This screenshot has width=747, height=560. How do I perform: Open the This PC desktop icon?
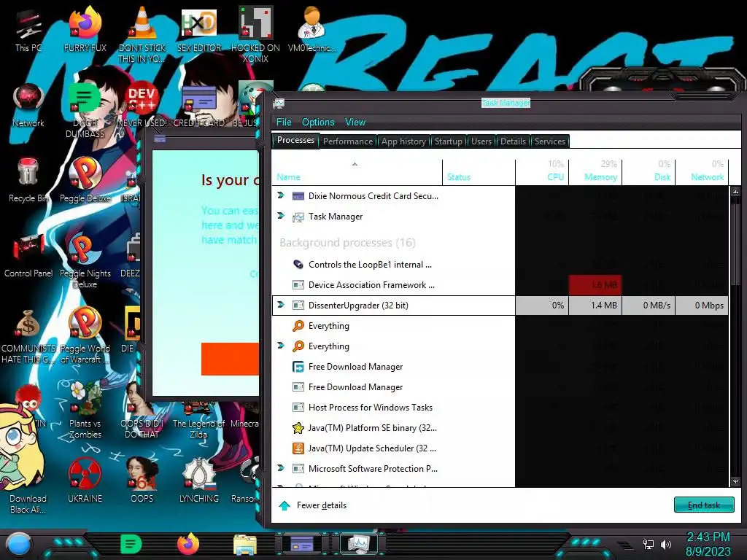[28, 31]
